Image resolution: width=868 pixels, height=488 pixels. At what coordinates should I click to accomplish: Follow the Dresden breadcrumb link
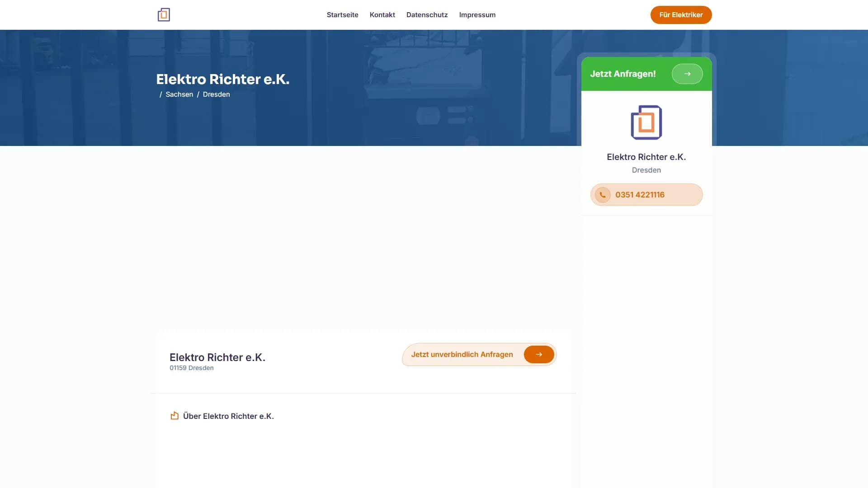[x=216, y=94]
